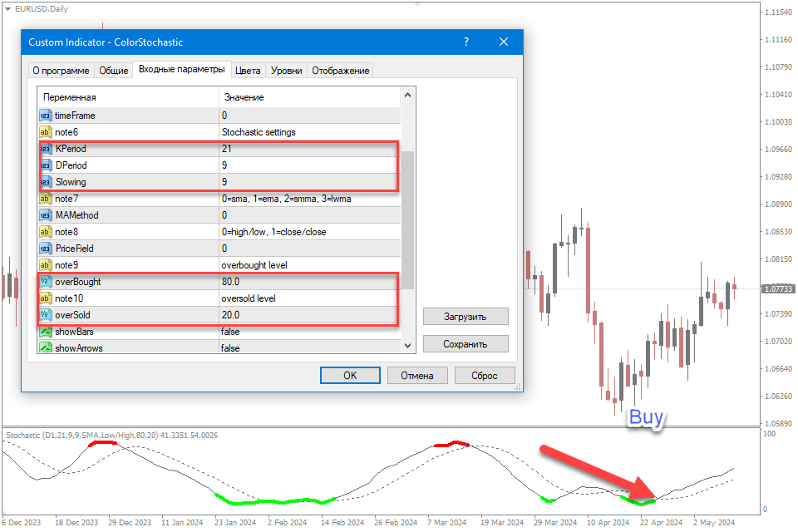Click the dialog help question mark
The height and width of the screenshot is (532, 798).
466,42
